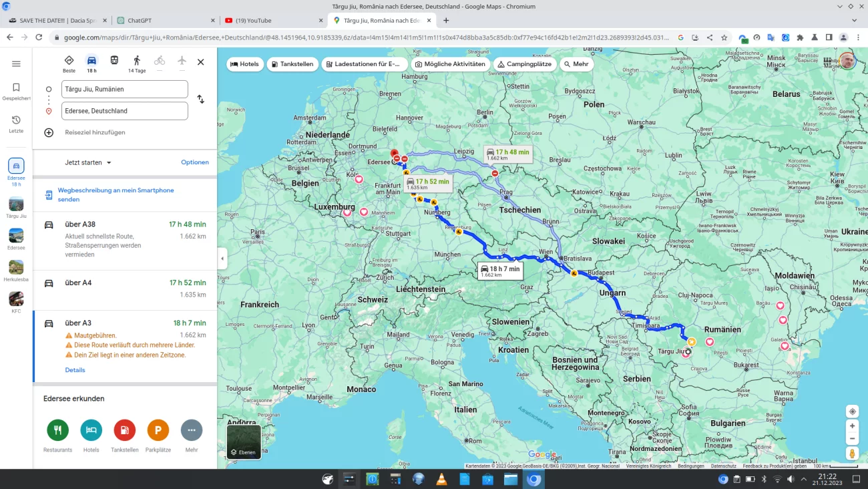Switch to the YouTube tab
The height and width of the screenshot is (489, 868).
pos(274,21)
